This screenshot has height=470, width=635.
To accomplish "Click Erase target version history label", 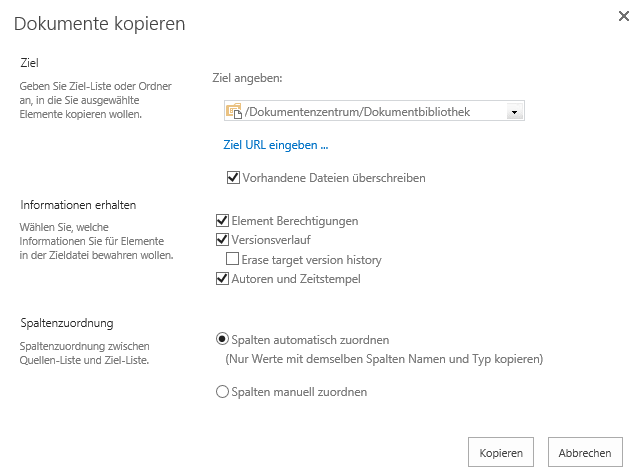I will pos(311,259).
